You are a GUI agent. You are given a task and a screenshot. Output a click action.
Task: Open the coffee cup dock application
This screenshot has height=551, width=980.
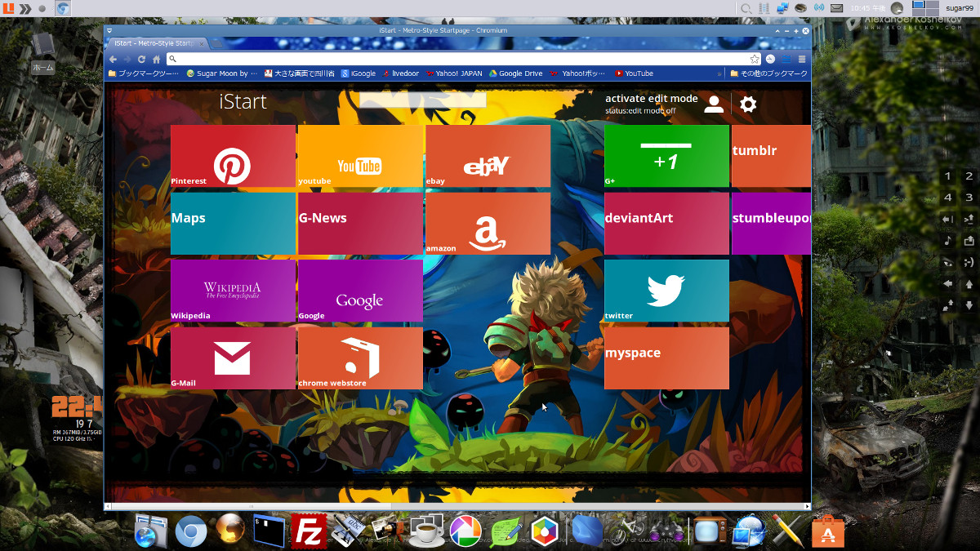[x=425, y=531]
